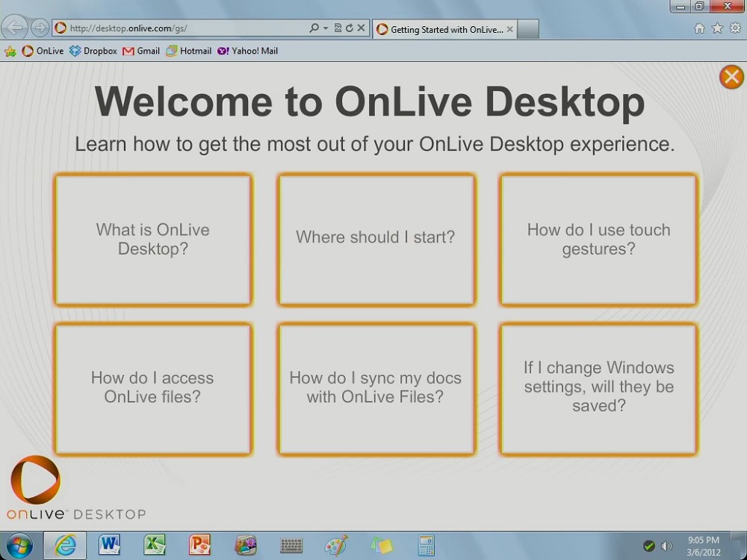Open the 'Where should I start?' tile
Viewport: 747px width, 560px height.
pyautogui.click(x=376, y=240)
